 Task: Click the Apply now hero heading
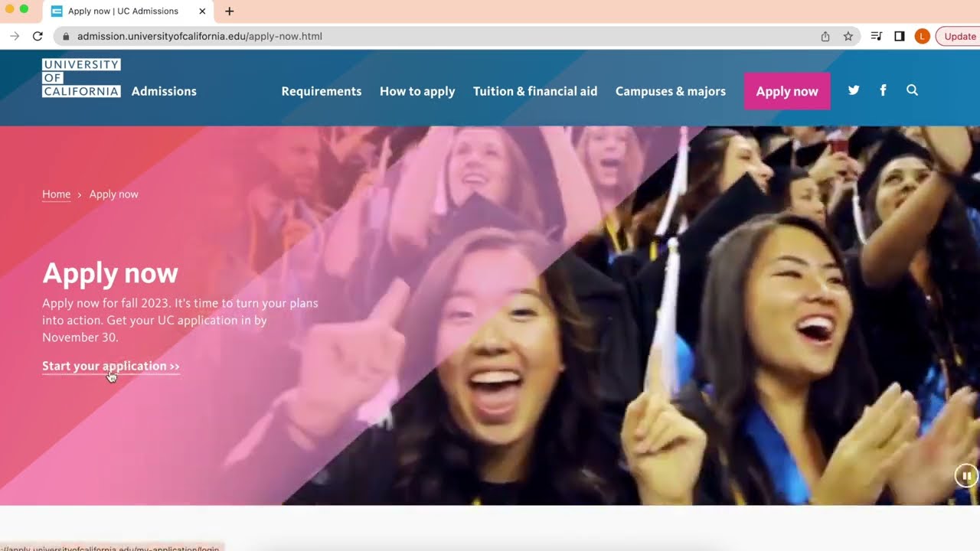110,273
